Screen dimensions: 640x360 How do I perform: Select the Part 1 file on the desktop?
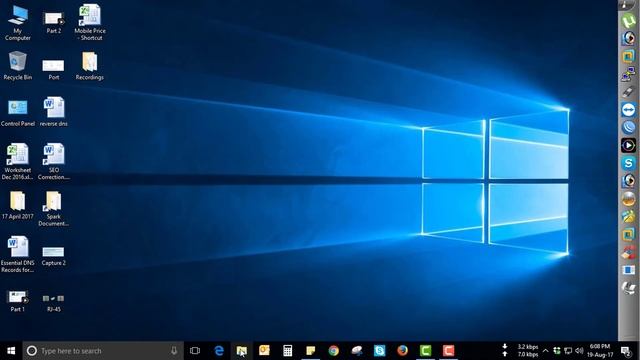tap(18, 301)
